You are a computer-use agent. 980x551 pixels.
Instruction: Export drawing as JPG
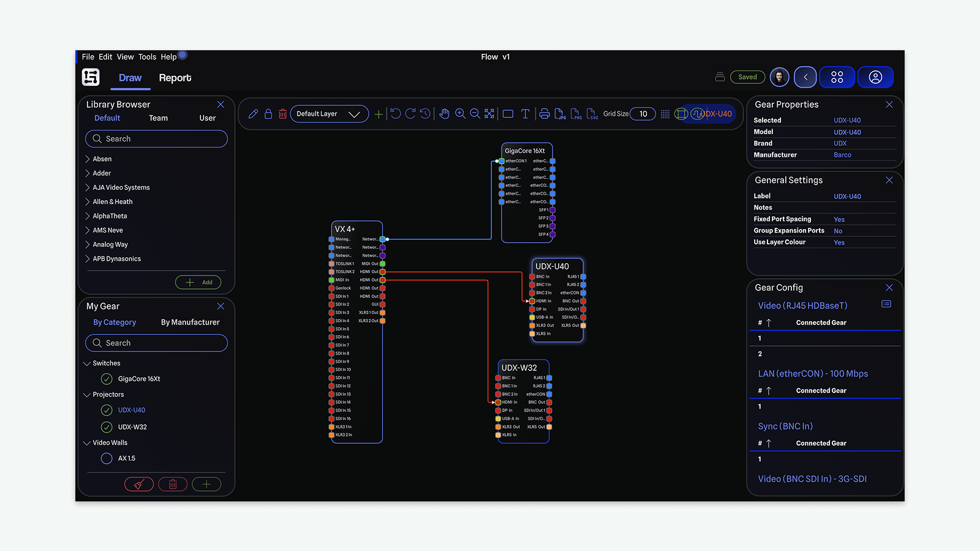(560, 114)
